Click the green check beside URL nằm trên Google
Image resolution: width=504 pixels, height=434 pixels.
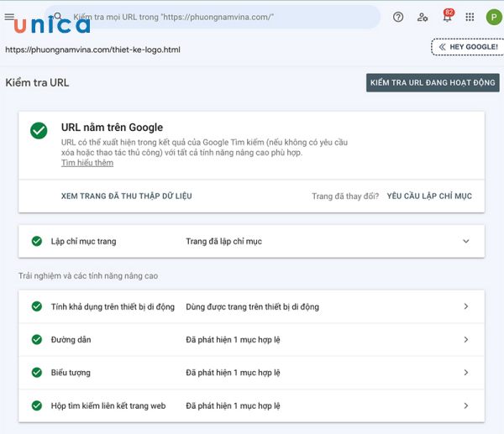coord(39,131)
